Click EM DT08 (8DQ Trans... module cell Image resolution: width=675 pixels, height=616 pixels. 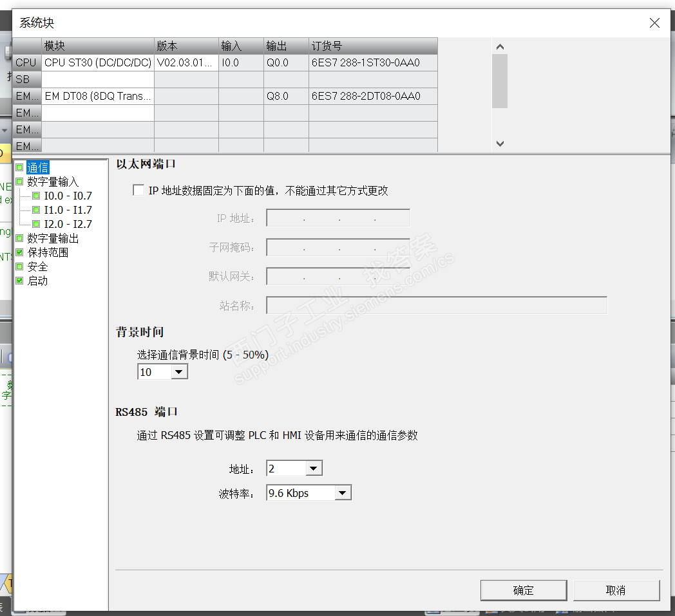tap(98, 96)
